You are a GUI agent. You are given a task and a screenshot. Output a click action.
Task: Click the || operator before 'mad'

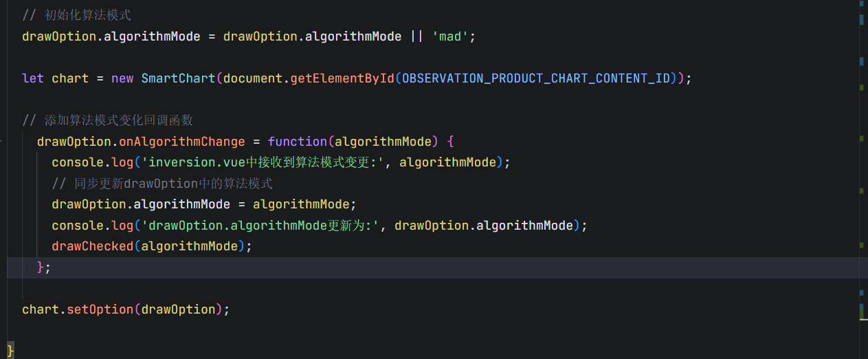(416, 36)
